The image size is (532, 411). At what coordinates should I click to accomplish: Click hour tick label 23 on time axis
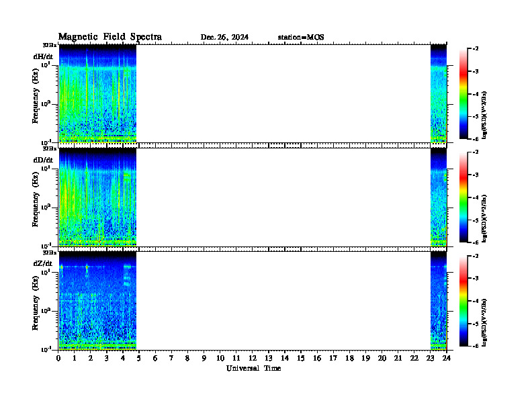[x=431, y=358]
